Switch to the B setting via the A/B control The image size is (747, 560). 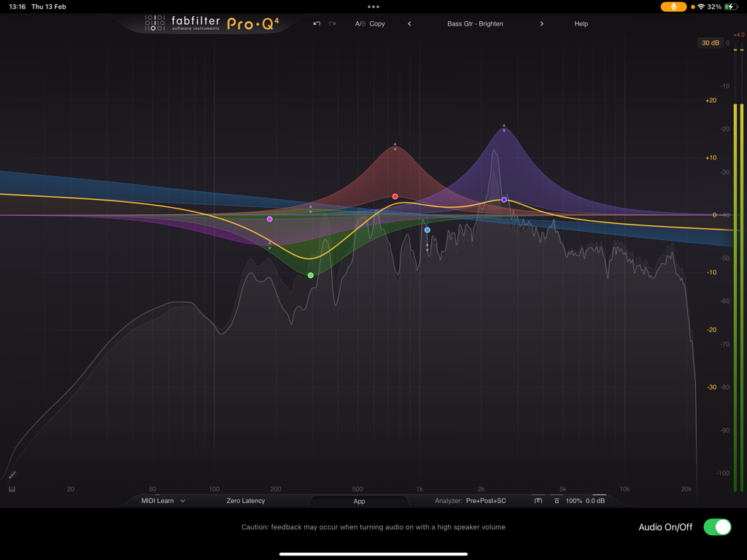click(363, 23)
